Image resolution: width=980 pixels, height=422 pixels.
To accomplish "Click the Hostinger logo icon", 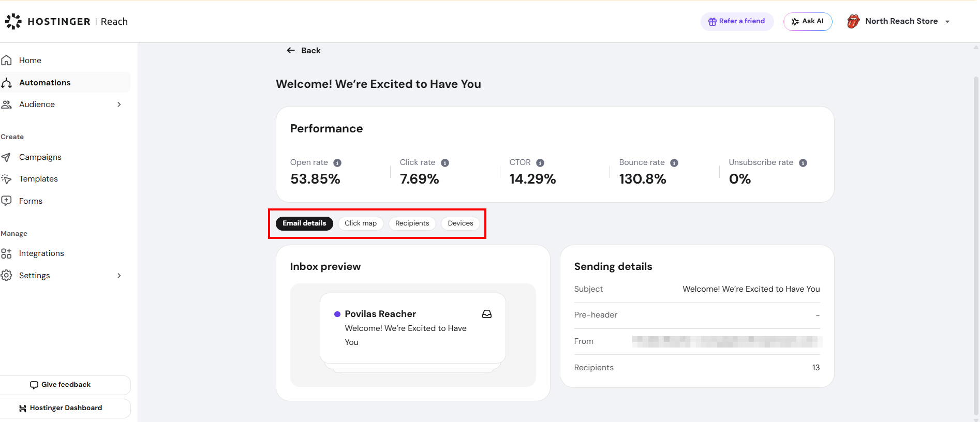I will click(13, 21).
